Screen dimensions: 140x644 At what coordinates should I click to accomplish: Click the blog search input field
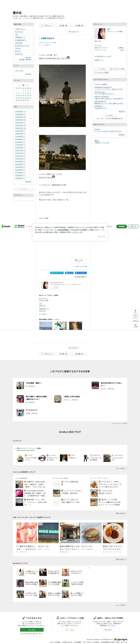click(x=22, y=189)
